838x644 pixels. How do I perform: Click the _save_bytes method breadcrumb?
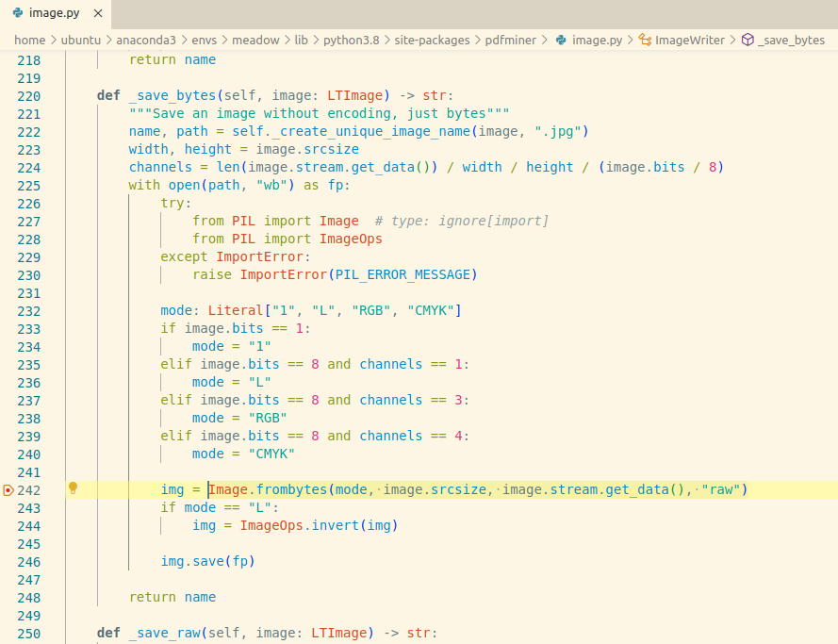point(791,41)
